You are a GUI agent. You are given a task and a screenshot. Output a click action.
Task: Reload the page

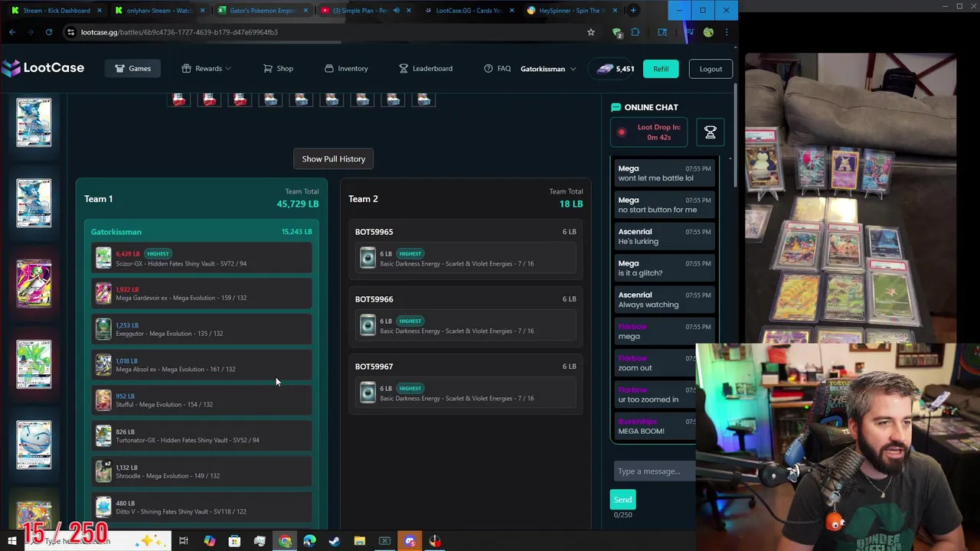coord(49,32)
